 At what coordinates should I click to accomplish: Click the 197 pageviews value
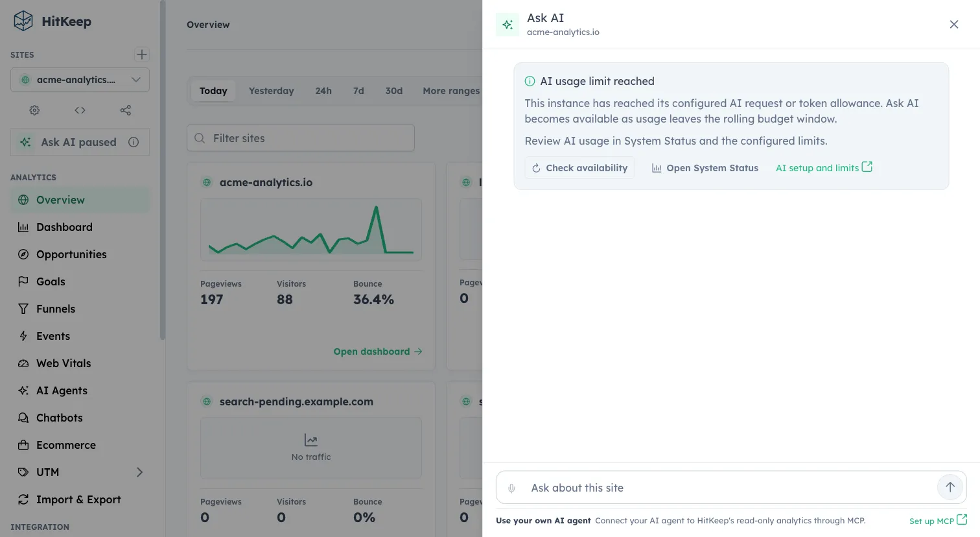(212, 300)
